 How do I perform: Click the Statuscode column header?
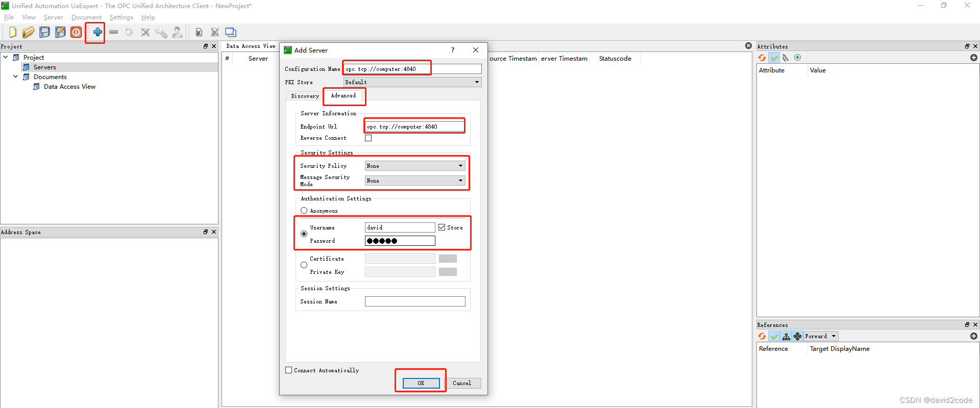coord(615,59)
